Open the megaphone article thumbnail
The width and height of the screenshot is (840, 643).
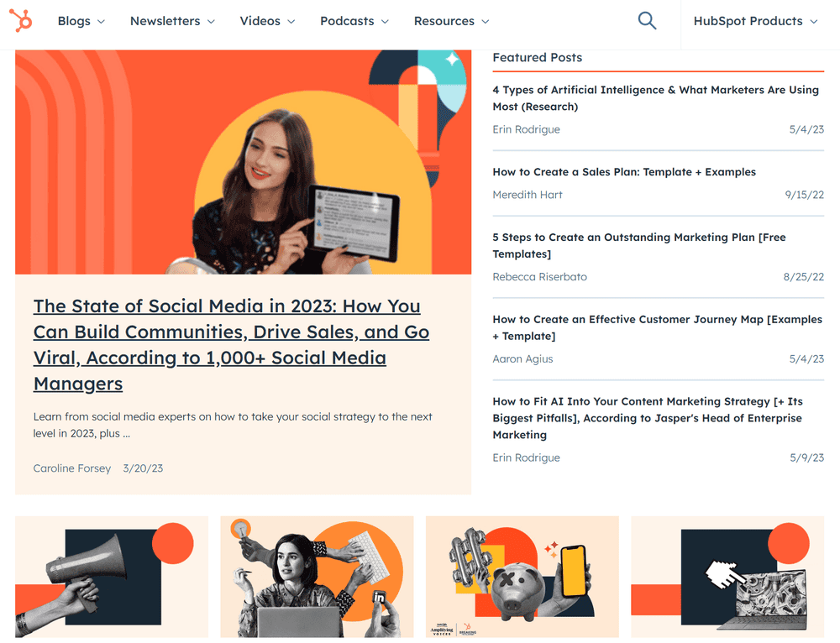(x=112, y=578)
